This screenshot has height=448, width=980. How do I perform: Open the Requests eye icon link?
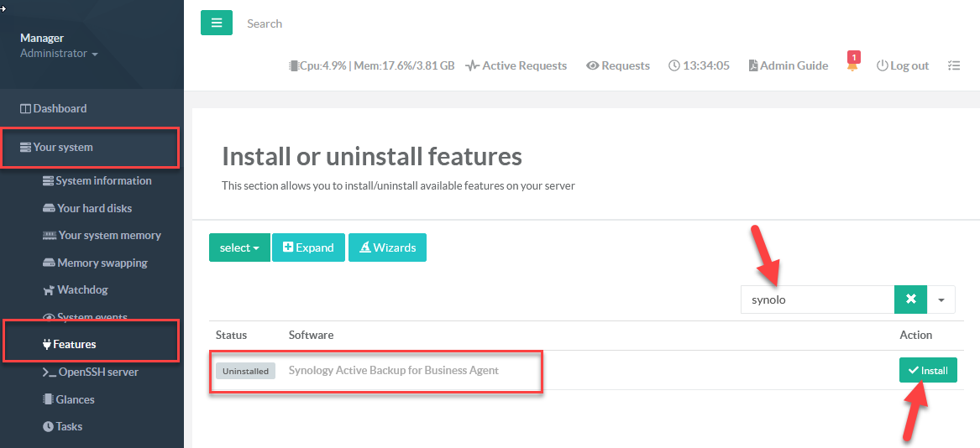[x=618, y=65]
